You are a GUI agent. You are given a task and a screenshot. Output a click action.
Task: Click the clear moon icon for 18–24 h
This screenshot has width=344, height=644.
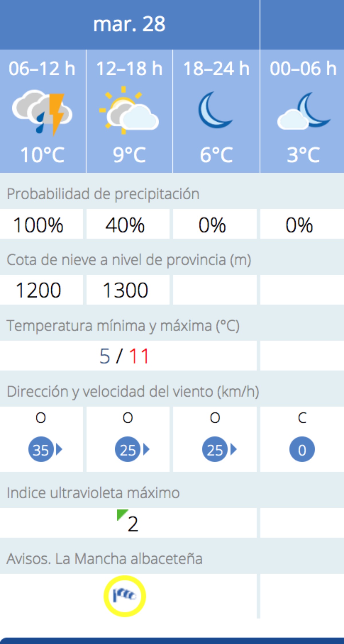[215, 110]
